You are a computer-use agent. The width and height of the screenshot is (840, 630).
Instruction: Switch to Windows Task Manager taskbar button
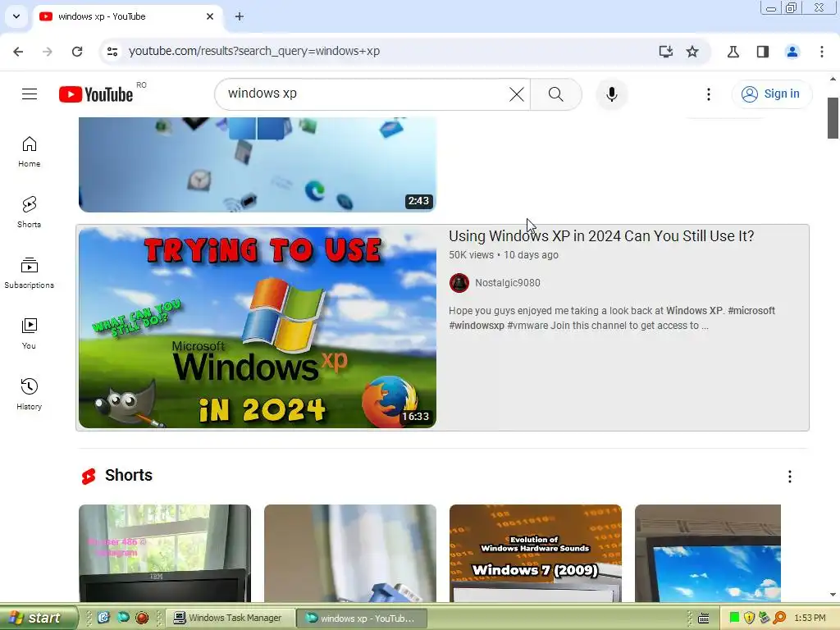[x=231, y=619]
